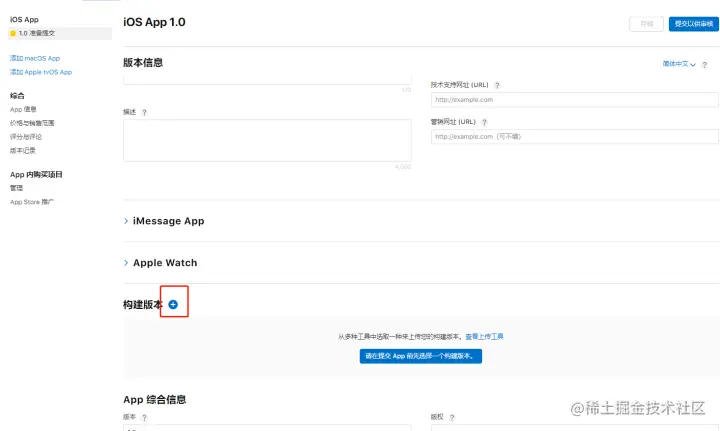The image size is (720, 431).
Task: Click the 版本信息 section heading
Action: tap(143, 62)
